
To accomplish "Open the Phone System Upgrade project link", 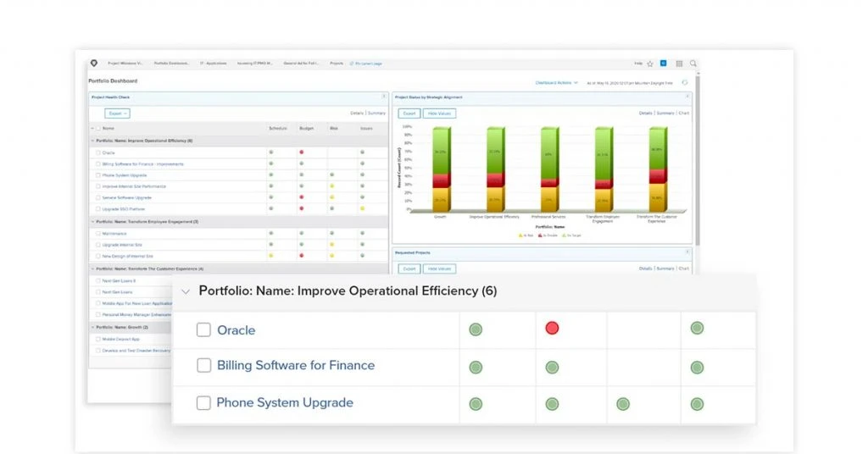I will (285, 403).
